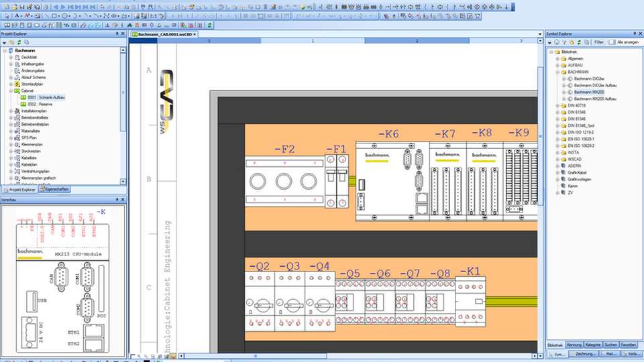Click the downward arrow icon ending first toolbar
Screen dimensions: 644x362
tap(506, 7)
